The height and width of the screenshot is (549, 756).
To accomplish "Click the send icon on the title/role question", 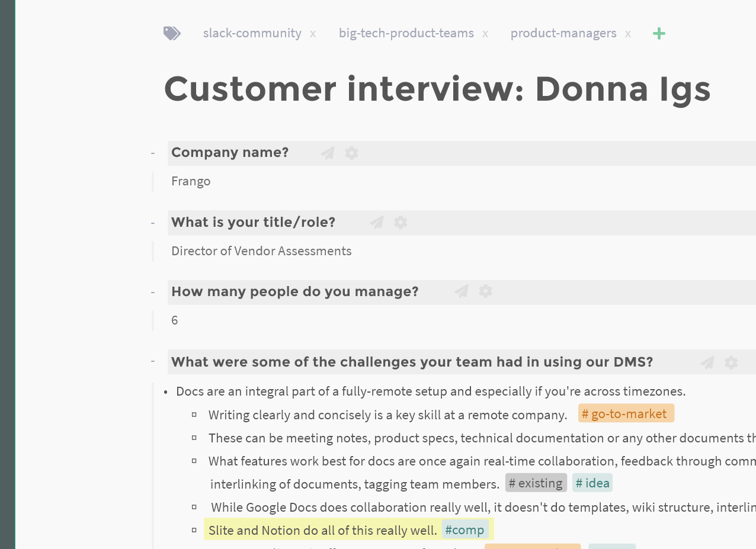I will point(376,222).
